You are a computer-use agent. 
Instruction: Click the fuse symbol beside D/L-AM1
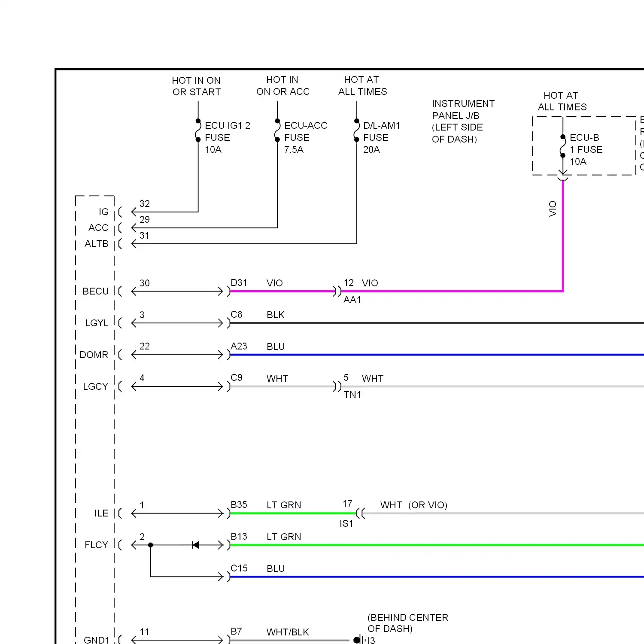[356, 130]
